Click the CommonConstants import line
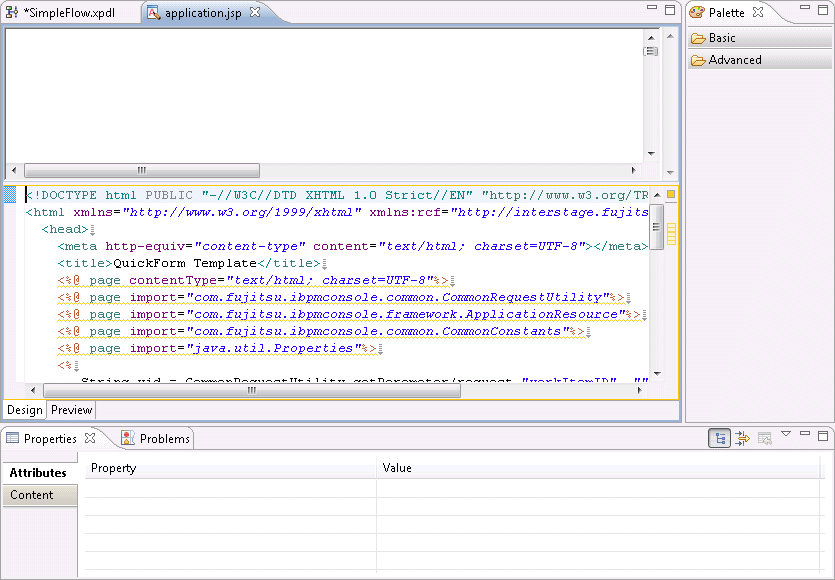The image size is (835, 580). click(321, 331)
